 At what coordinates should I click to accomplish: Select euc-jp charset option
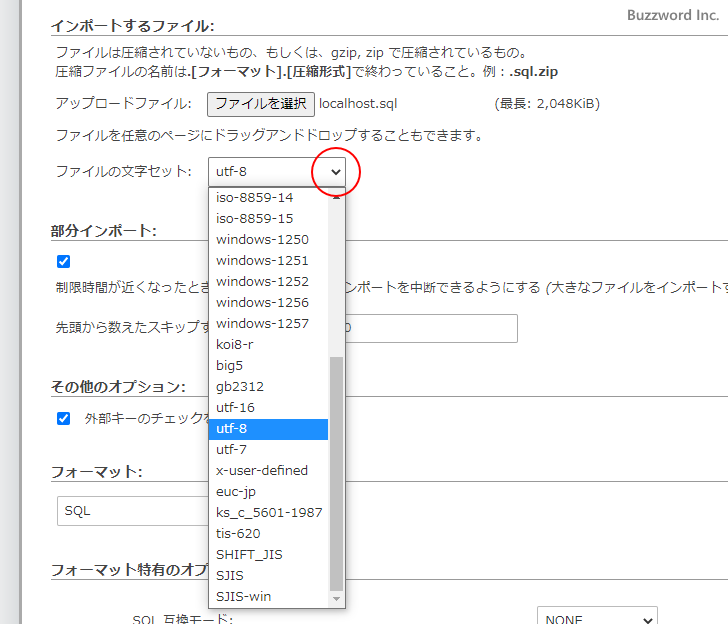(x=268, y=492)
